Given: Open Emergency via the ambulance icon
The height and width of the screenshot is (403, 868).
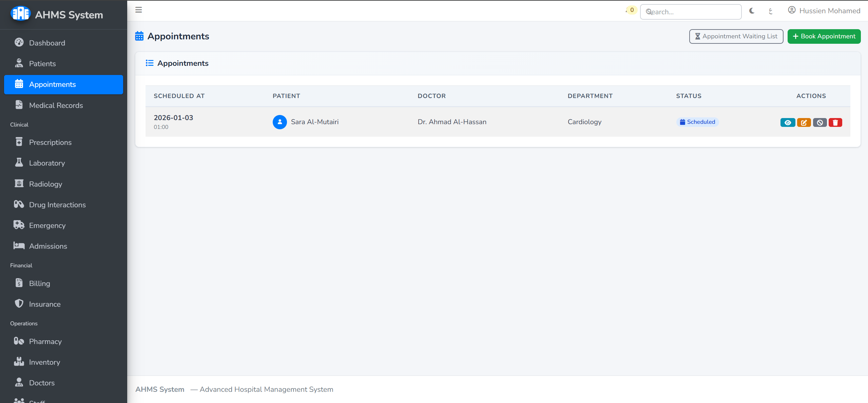Looking at the screenshot, I should click(x=19, y=225).
